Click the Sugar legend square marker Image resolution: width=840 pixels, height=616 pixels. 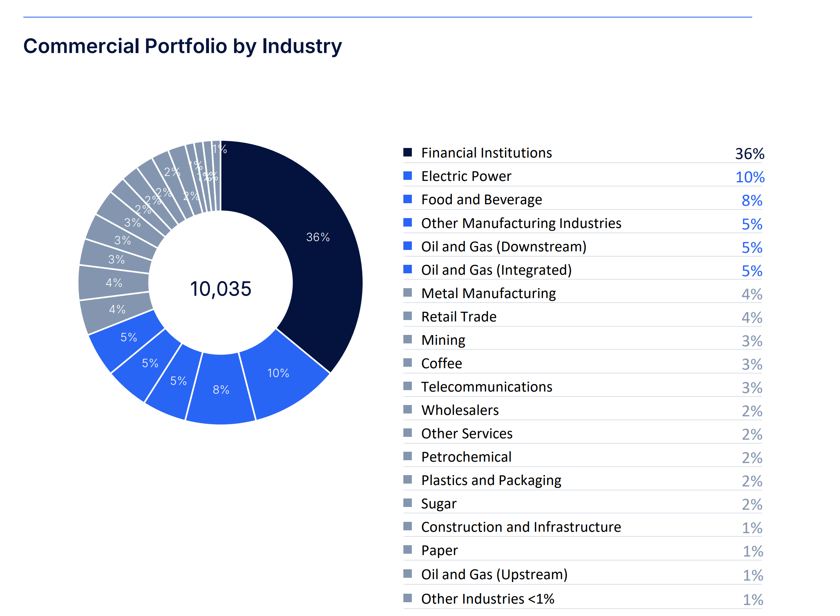pos(408,503)
